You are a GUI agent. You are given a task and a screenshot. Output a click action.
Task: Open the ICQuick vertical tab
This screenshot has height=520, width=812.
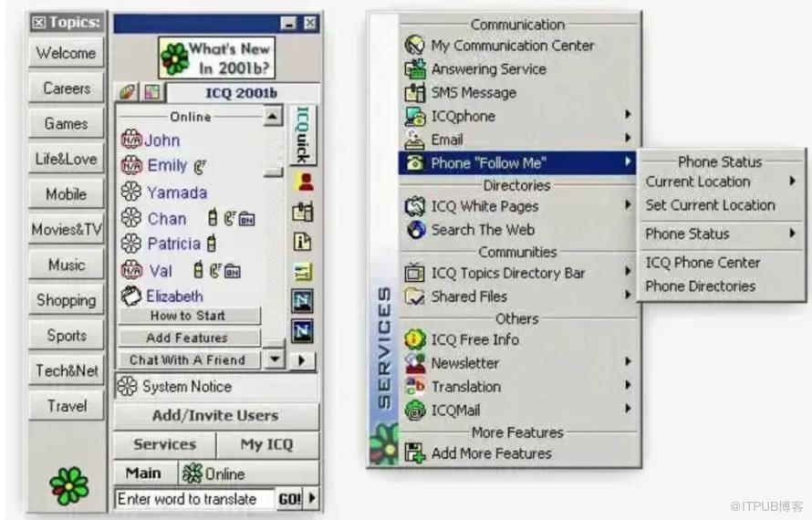point(304,135)
